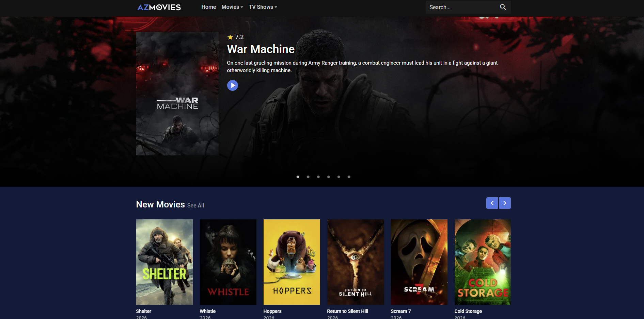Select the last carousel indicator dot

click(349, 177)
